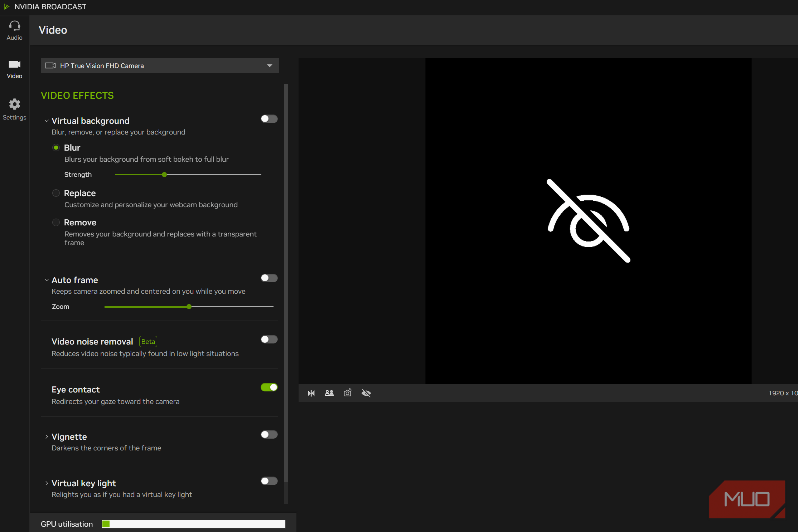Screen dimensions: 798x532
Task: Click the NVIDIA Broadcast logo icon
Action: tap(6, 6)
